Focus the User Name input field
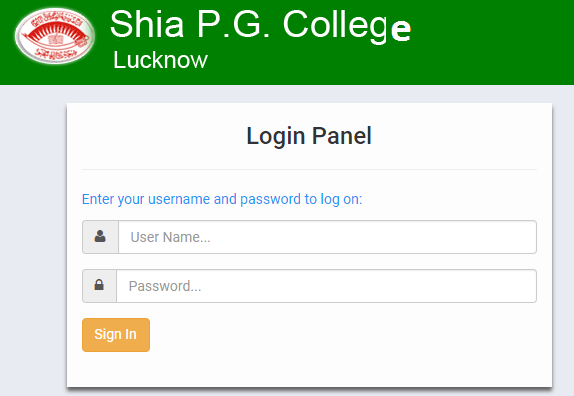Image resolution: width=574 pixels, height=396 pixels. pyautogui.click(x=328, y=237)
